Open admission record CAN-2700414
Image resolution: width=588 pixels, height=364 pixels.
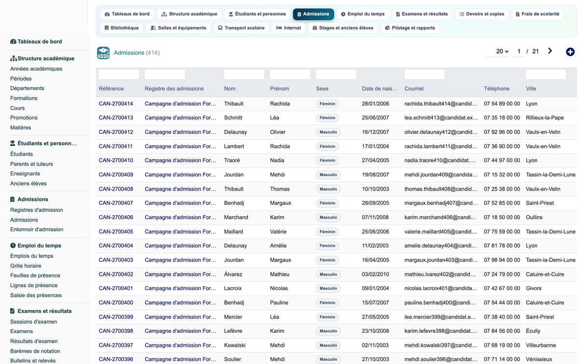116,104
